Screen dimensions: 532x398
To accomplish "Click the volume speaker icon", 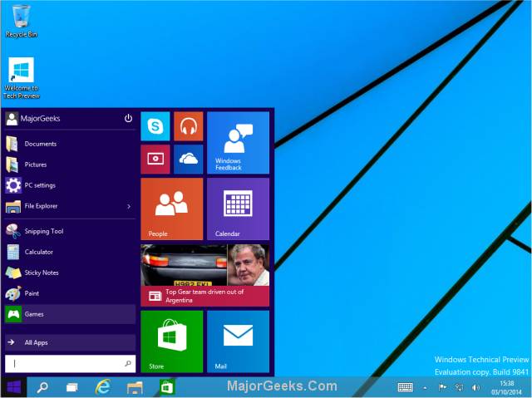I will coord(475,387).
